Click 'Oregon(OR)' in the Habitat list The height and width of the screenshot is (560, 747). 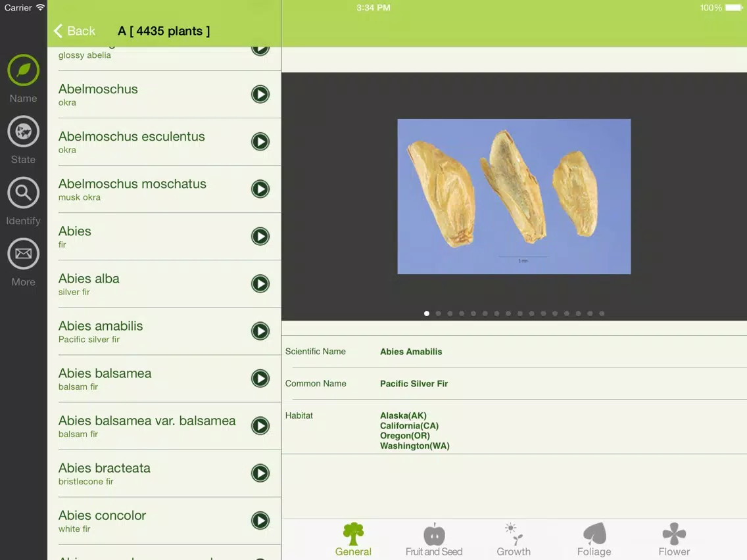[405, 436]
